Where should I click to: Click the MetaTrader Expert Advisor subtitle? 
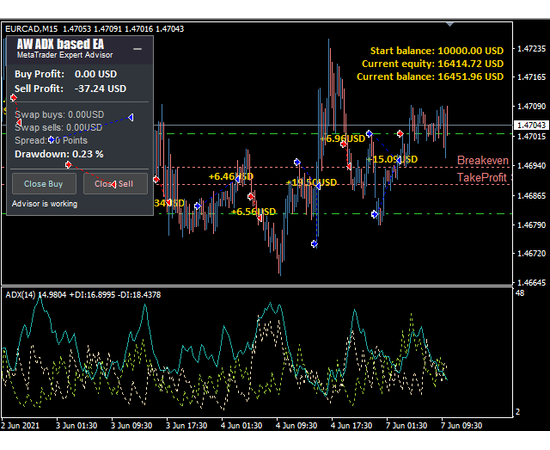click(x=65, y=55)
